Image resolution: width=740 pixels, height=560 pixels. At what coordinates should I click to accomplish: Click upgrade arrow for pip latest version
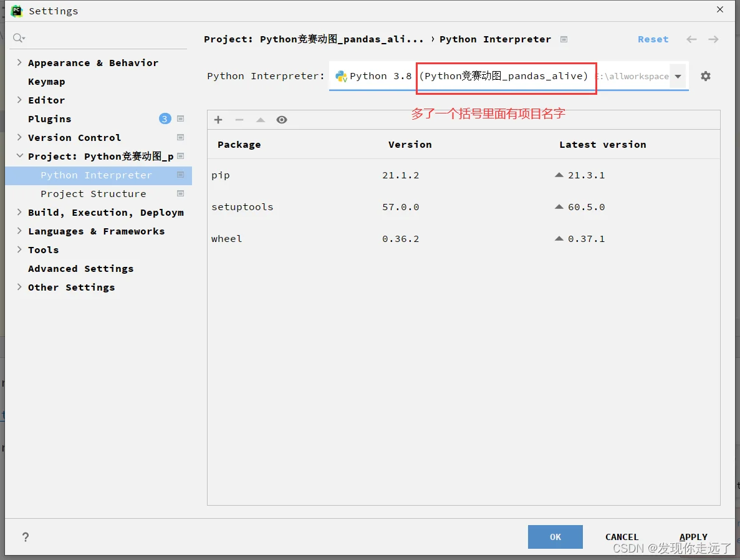pyautogui.click(x=559, y=175)
